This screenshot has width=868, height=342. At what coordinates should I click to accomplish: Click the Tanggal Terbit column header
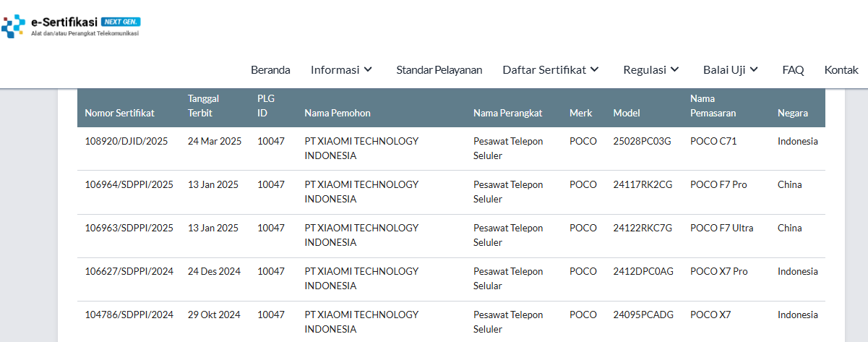point(204,106)
